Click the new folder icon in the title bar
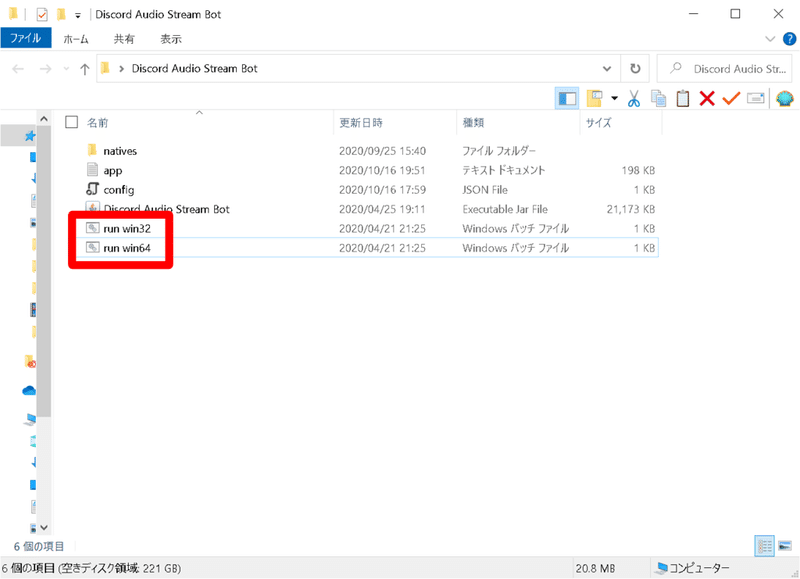 (x=61, y=14)
